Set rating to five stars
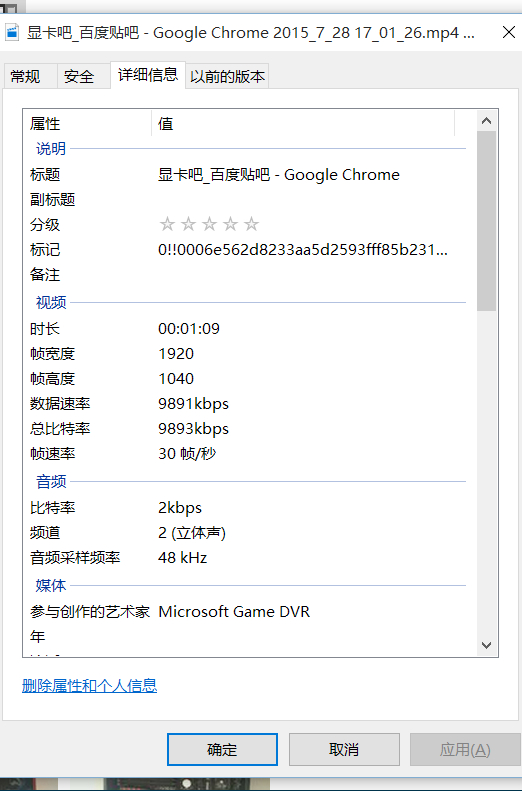Viewport: 522px width, 791px height. pos(251,224)
